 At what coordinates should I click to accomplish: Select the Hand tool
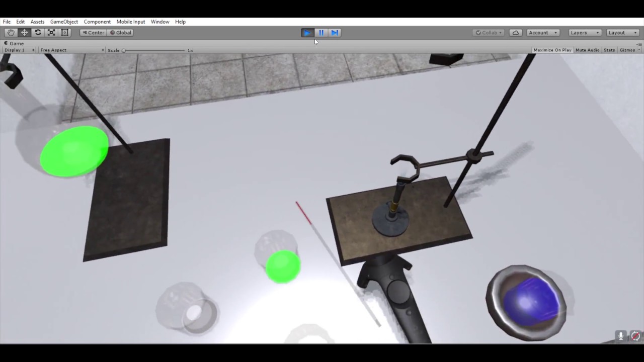[x=11, y=33]
